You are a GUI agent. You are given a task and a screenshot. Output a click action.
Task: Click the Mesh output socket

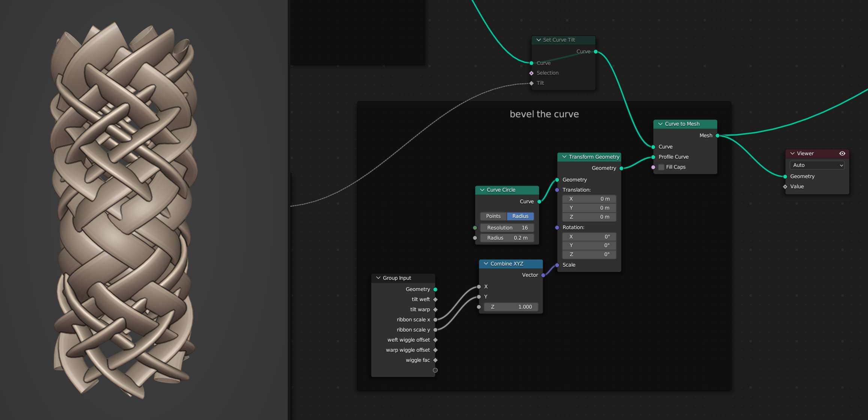pyautogui.click(x=718, y=136)
